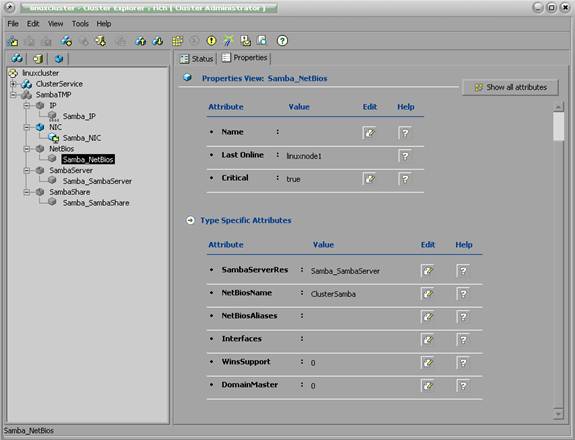Show help for NetBiosAliases attribute
575x440 pixels.
[x=463, y=317]
